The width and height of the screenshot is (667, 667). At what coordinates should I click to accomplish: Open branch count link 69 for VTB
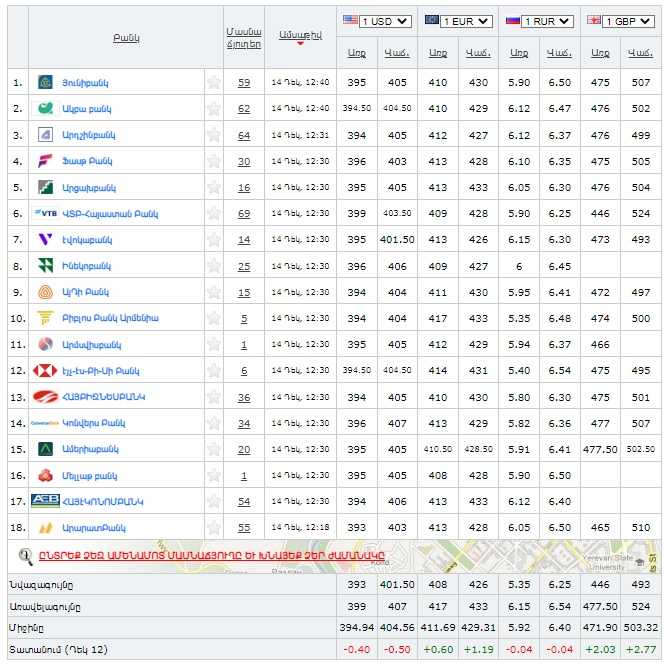pos(244,213)
